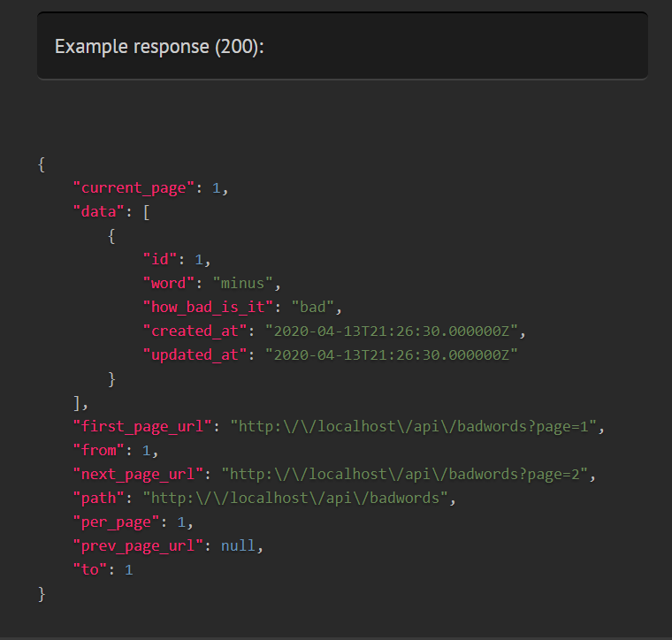Select the "prev_page_url" key
Image resolution: width=672 pixels, height=640 pixels.
(139, 546)
